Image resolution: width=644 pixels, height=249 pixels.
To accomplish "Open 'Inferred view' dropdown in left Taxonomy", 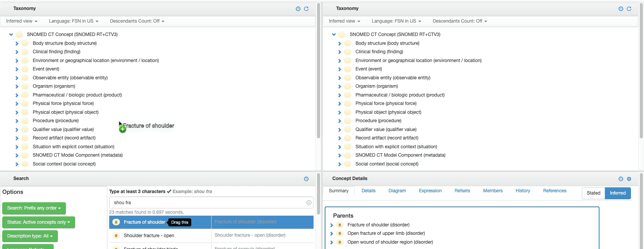I will point(22,21).
